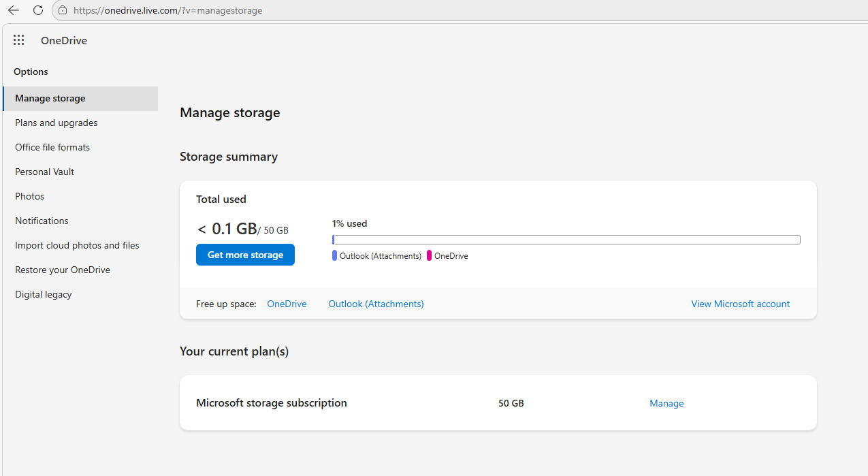Open Photos options
Viewport: 868px width, 476px height.
30,196
